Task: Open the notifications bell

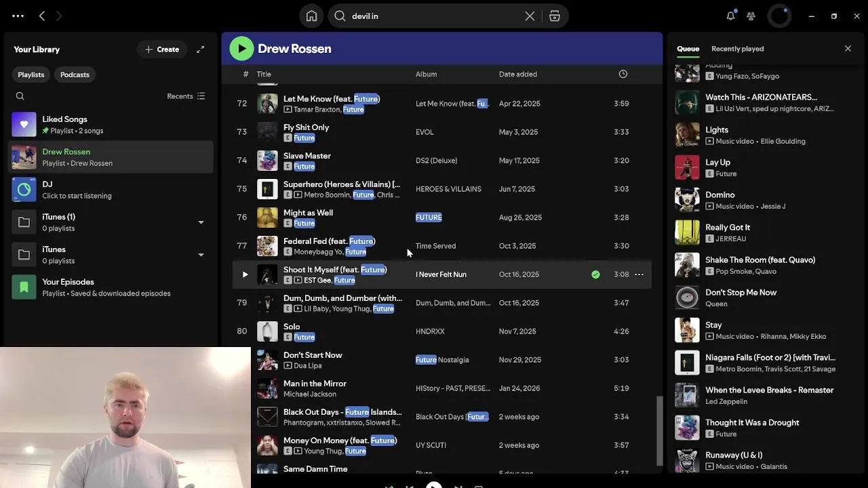Action: tap(730, 16)
